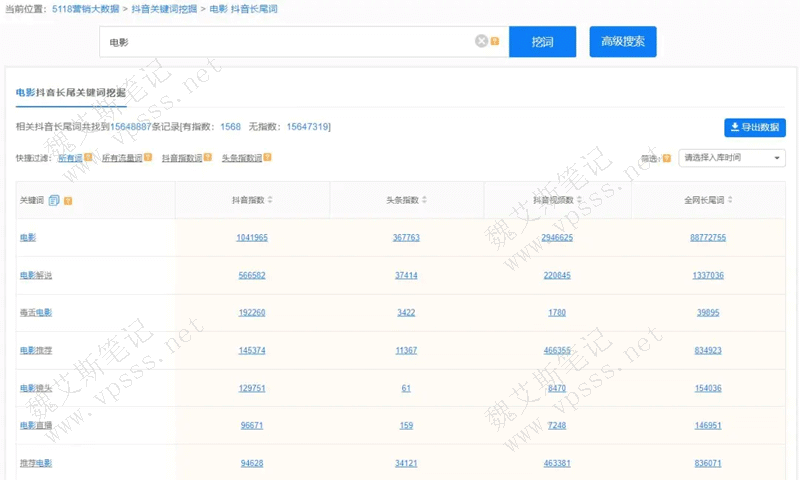Open help icon beside 筛选 label
The image size is (800, 480).
tap(666, 159)
